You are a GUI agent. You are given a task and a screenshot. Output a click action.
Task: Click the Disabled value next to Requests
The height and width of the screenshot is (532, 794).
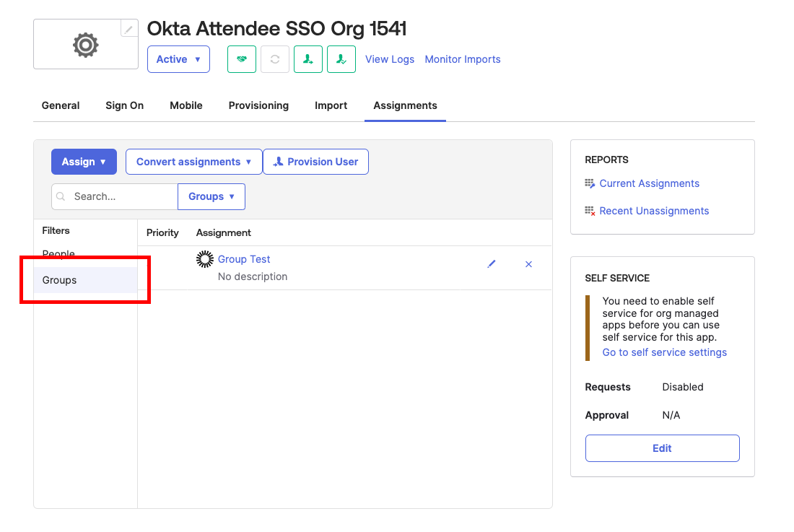coord(683,387)
